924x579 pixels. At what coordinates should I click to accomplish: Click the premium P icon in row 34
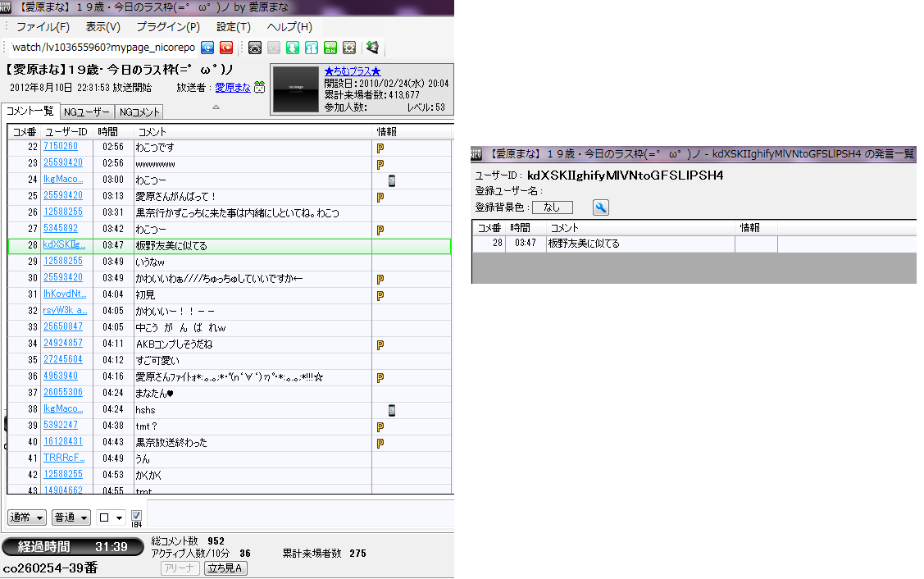[380, 345]
